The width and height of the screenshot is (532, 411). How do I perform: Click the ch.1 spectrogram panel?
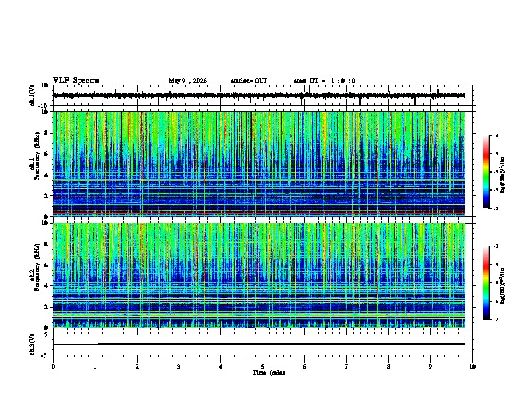259,164
